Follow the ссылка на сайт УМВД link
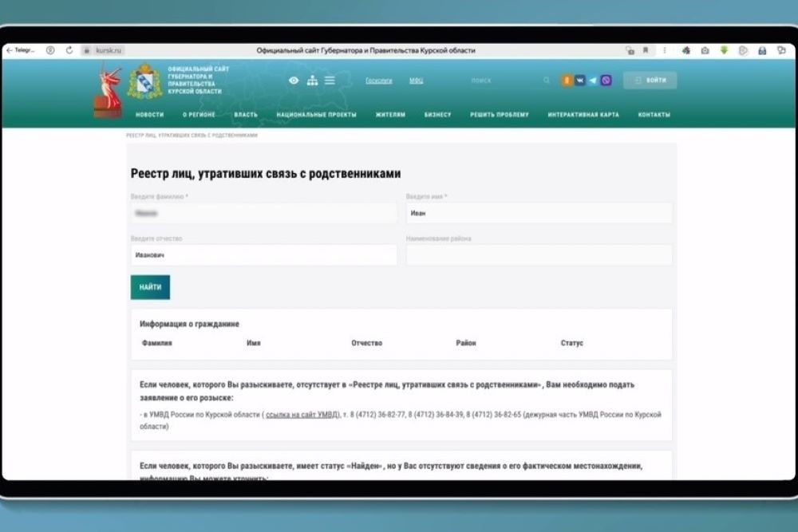Screen dimensions: 798x532 point(302,415)
